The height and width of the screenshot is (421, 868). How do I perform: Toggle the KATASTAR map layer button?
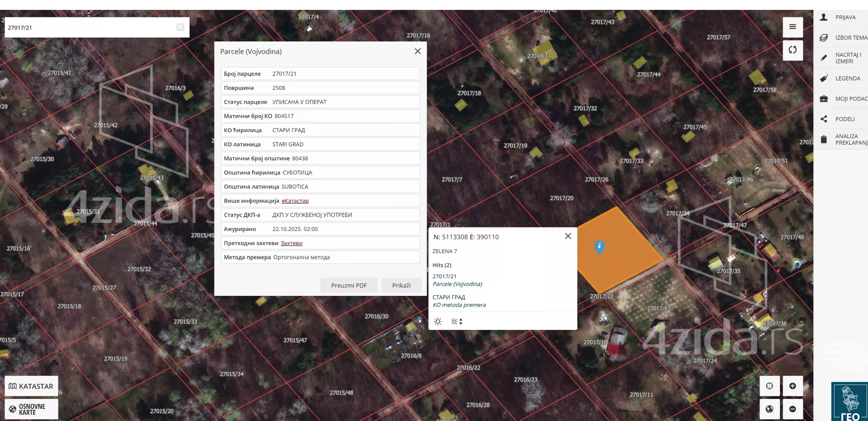tap(31, 386)
